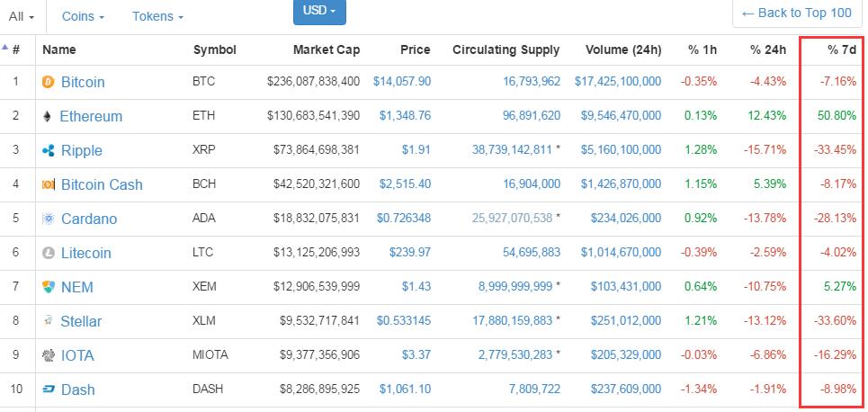Click the NEM shield icon

(49, 287)
